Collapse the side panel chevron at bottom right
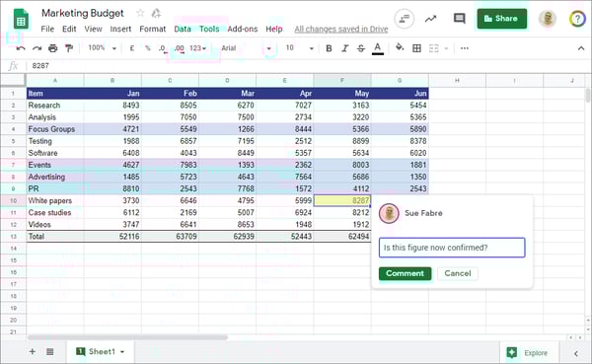592x364 pixels. click(576, 353)
